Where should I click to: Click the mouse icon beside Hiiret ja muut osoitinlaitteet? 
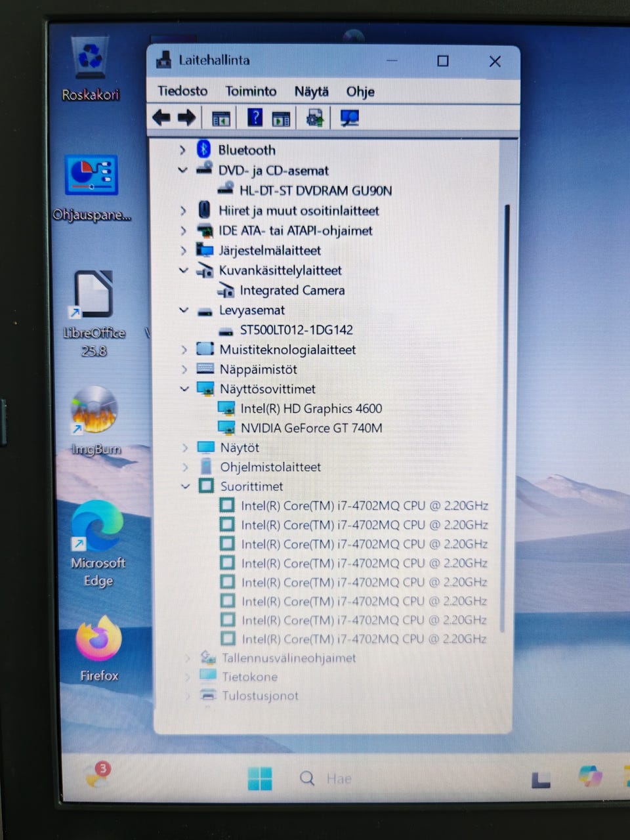click(205, 210)
